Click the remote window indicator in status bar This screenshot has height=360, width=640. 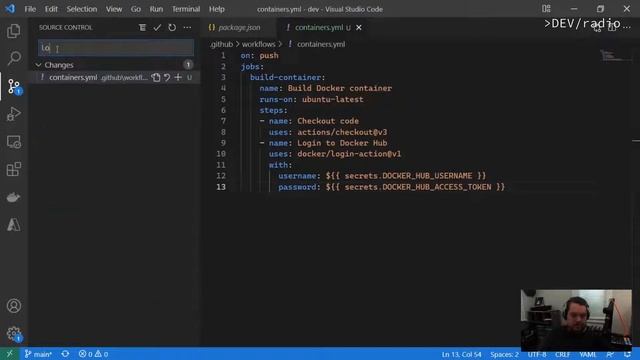[x=9, y=354]
